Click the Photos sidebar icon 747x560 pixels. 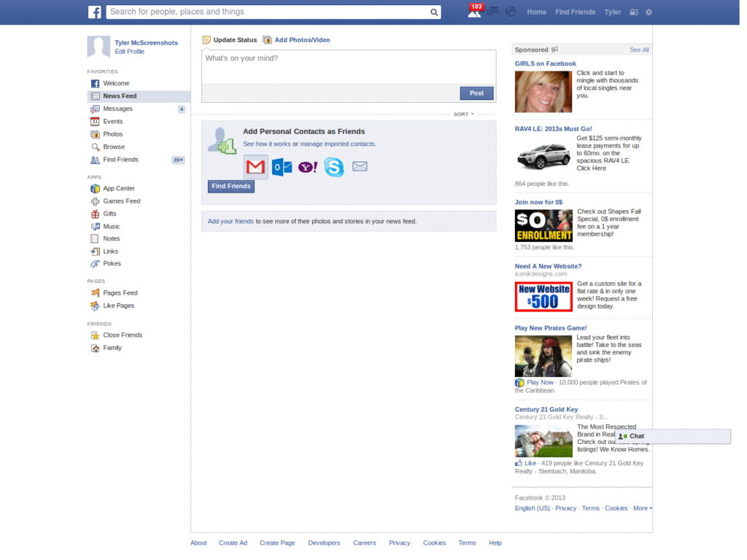(x=96, y=134)
